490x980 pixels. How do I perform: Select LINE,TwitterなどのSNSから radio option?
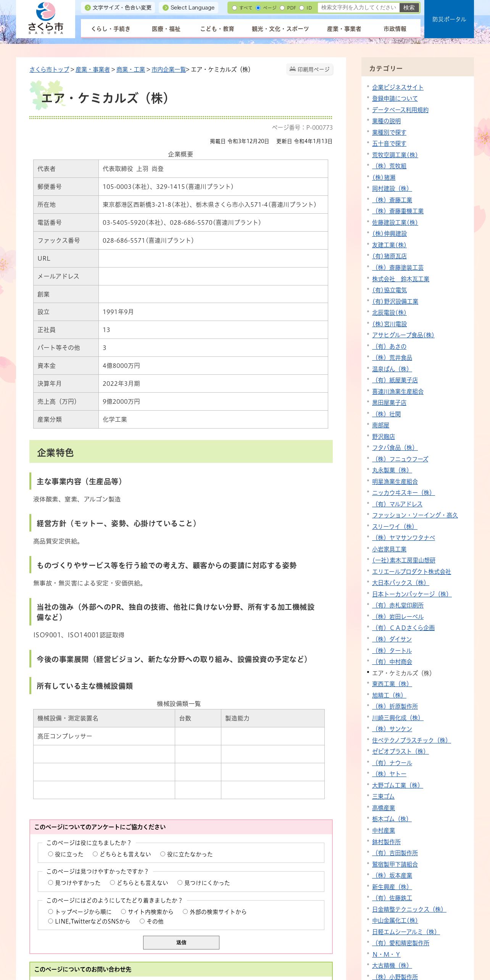point(50,921)
